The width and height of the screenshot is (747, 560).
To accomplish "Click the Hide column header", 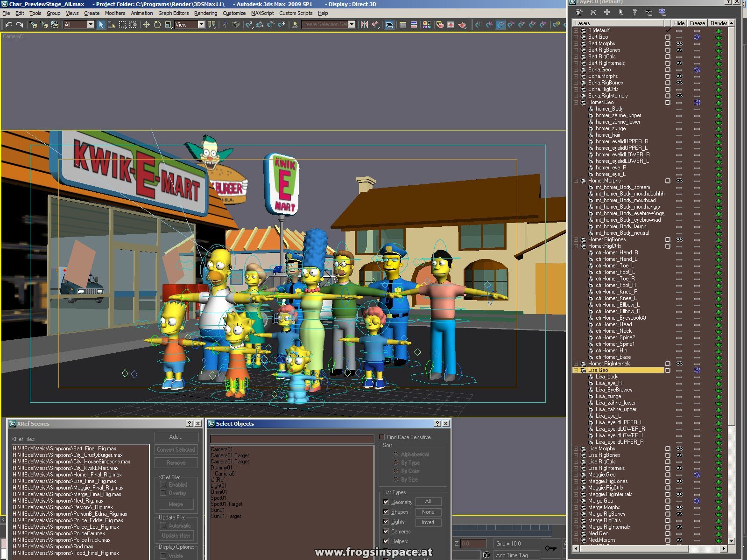I will click(679, 23).
